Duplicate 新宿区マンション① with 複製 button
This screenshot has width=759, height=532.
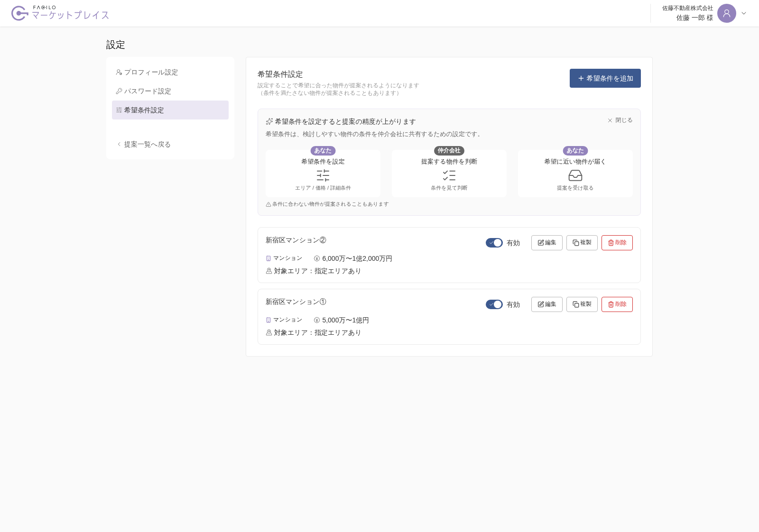(x=582, y=304)
